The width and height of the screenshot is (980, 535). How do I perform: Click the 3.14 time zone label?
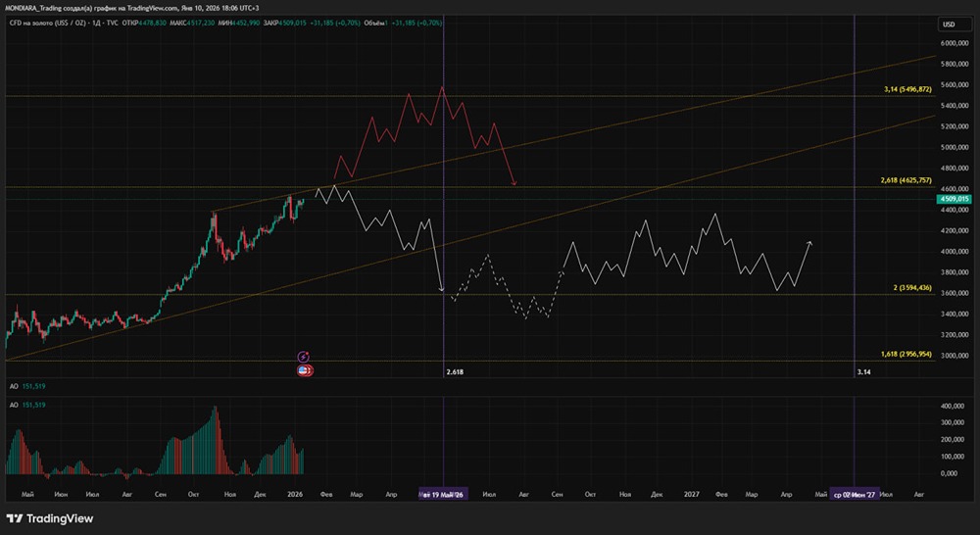click(863, 372)
